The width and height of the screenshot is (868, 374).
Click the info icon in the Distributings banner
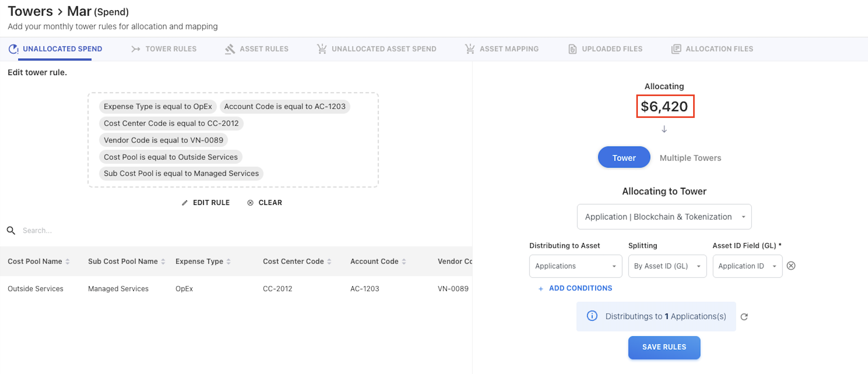[x=592, y=316]
